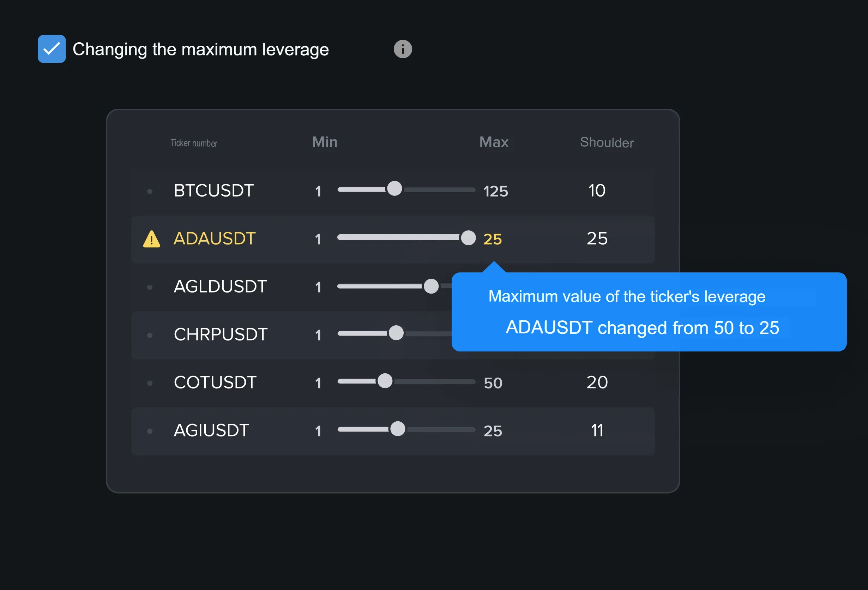Click the status dot beside COTUSDT

(x=150, y=383)
